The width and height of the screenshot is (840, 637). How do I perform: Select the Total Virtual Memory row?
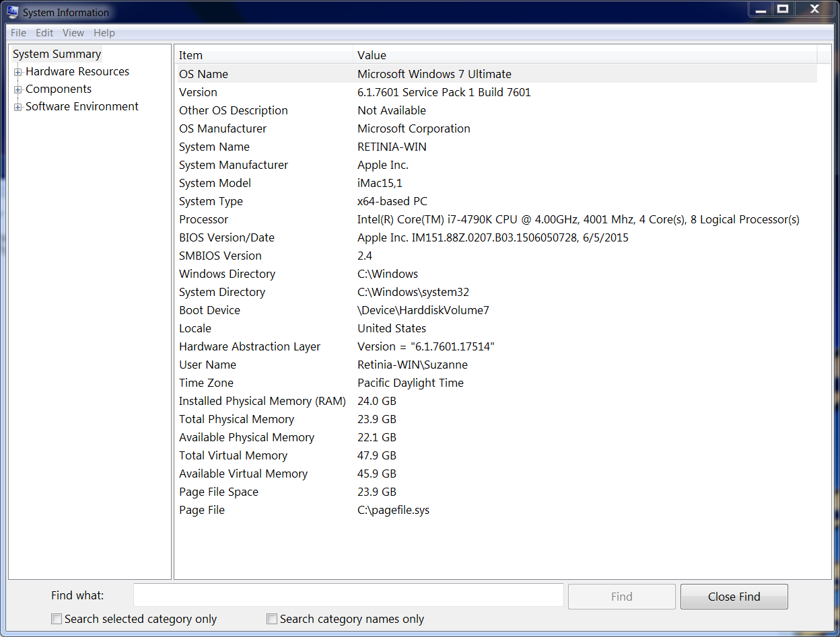tap(497, 455)
